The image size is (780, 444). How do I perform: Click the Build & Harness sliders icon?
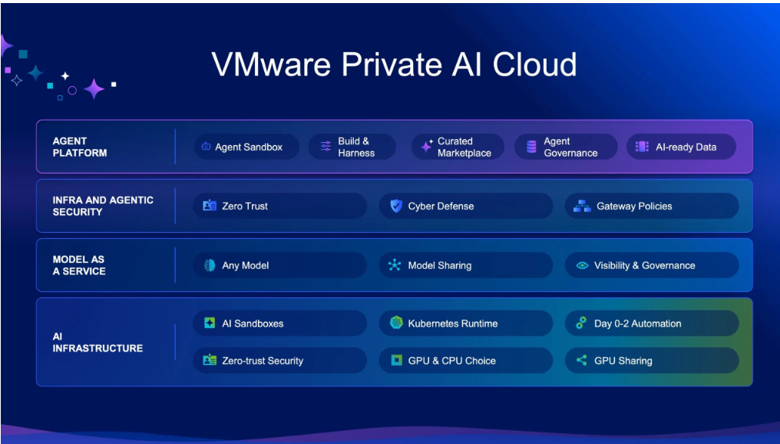click(x=326, y=146)
